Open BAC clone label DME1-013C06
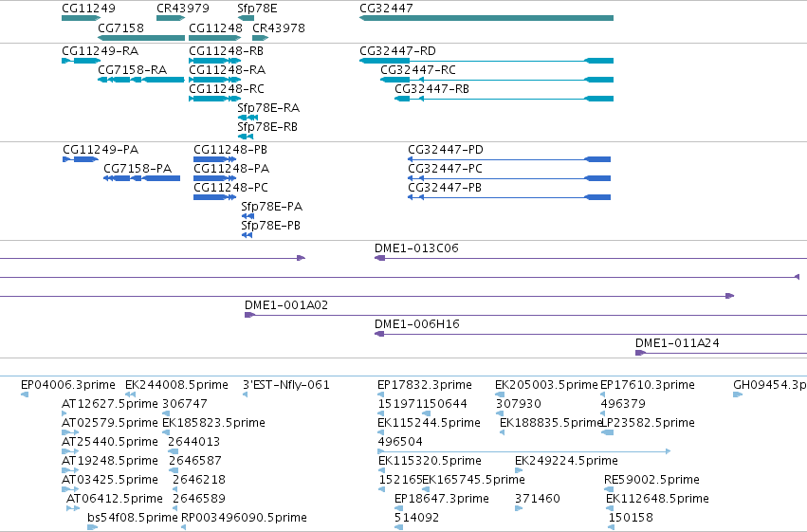 416,248
